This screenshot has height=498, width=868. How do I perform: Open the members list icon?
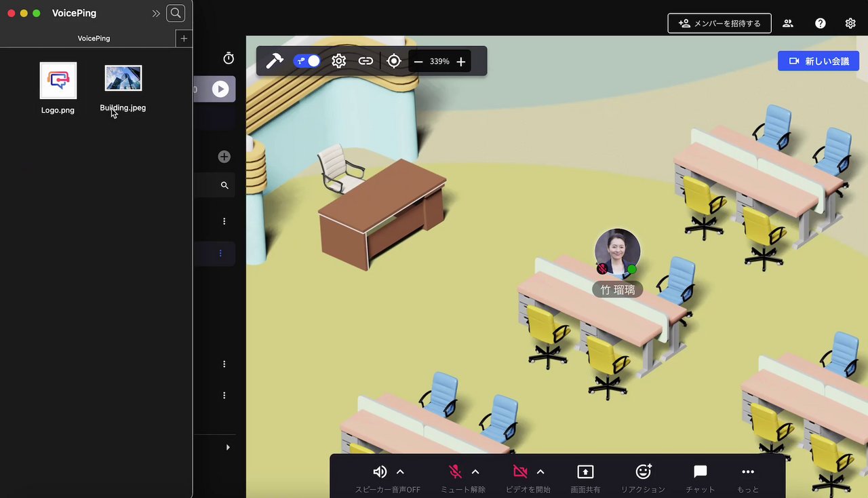(x=788, y=23)
